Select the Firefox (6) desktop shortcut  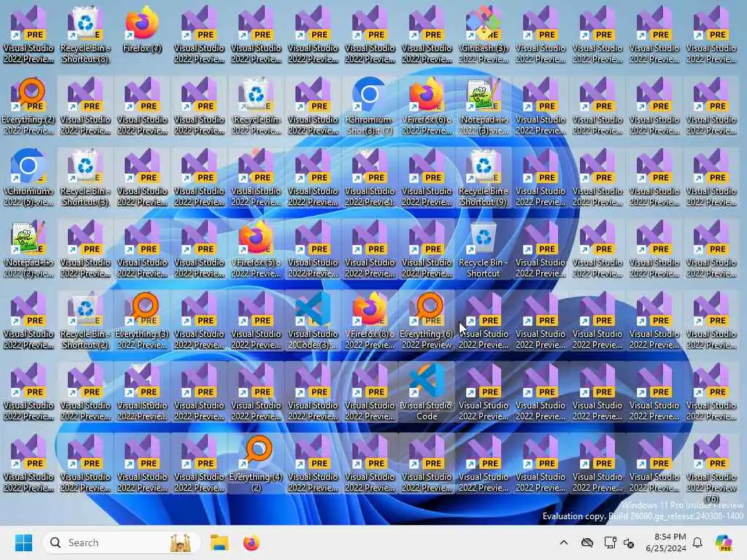point(426,106)
